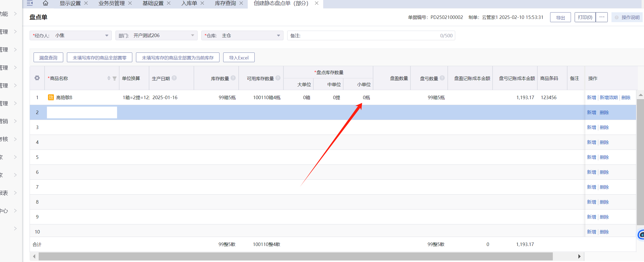This screenshot has width=644, height=262.
Task: Open the 仓库 dropdown
Action: click(x=278, y=35)
